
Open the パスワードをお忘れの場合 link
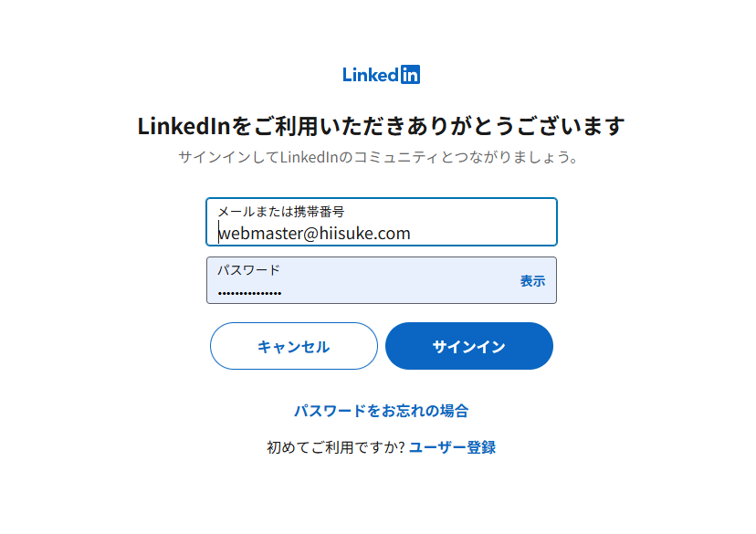pyautogui.click(x=382, y=411)
